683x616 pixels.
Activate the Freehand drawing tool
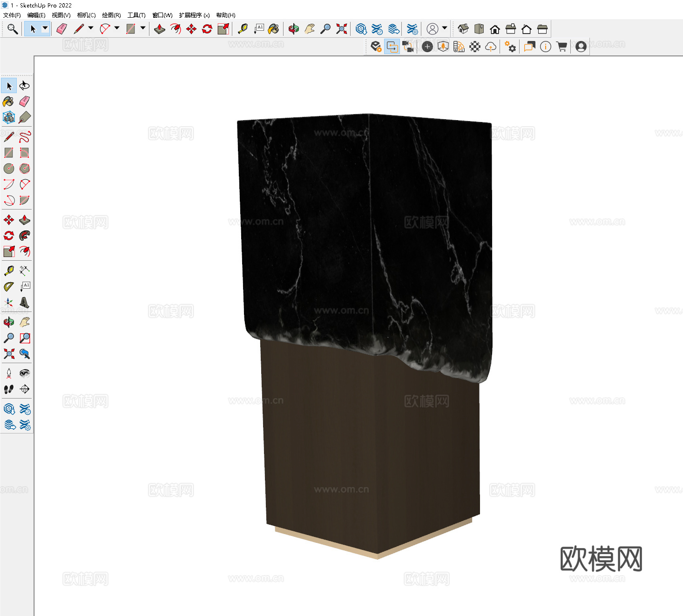click(x=25, y=137)
